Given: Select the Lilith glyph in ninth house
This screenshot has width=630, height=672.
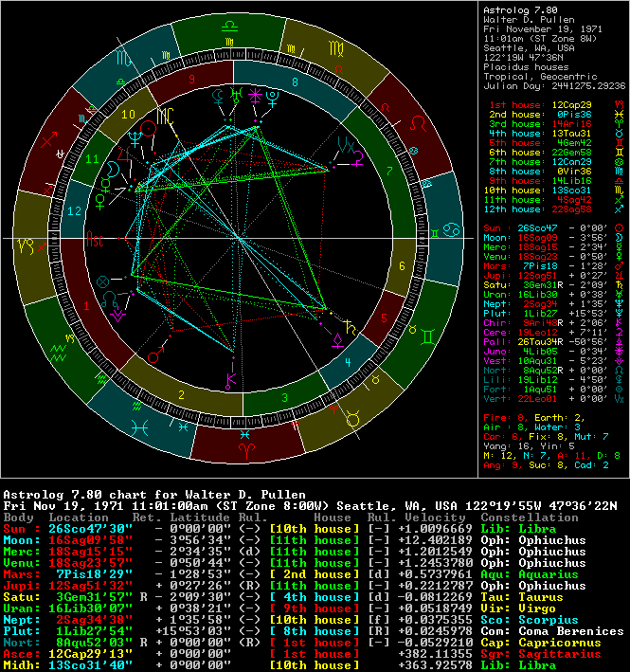Looking at the screenshot, I should 218,98.
